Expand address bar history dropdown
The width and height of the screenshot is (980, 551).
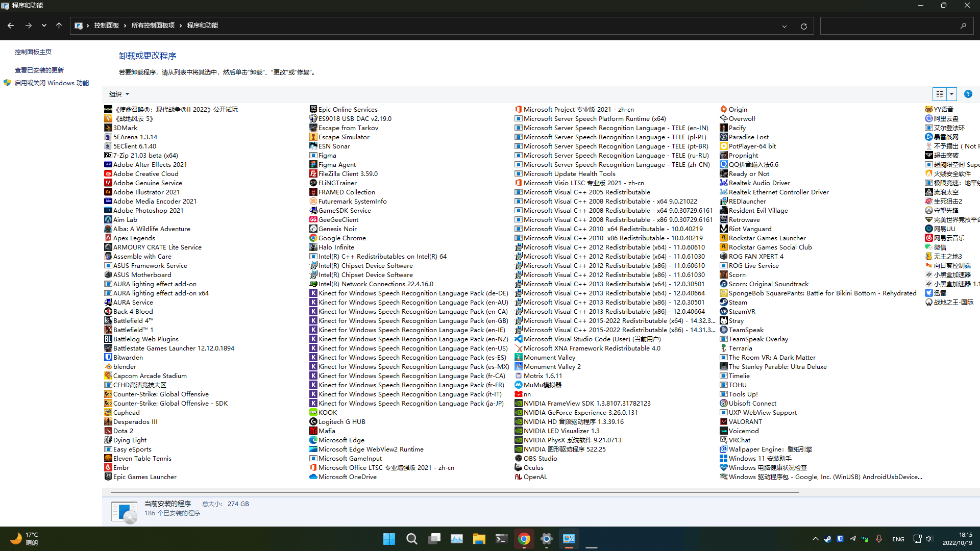click(785, 26)
